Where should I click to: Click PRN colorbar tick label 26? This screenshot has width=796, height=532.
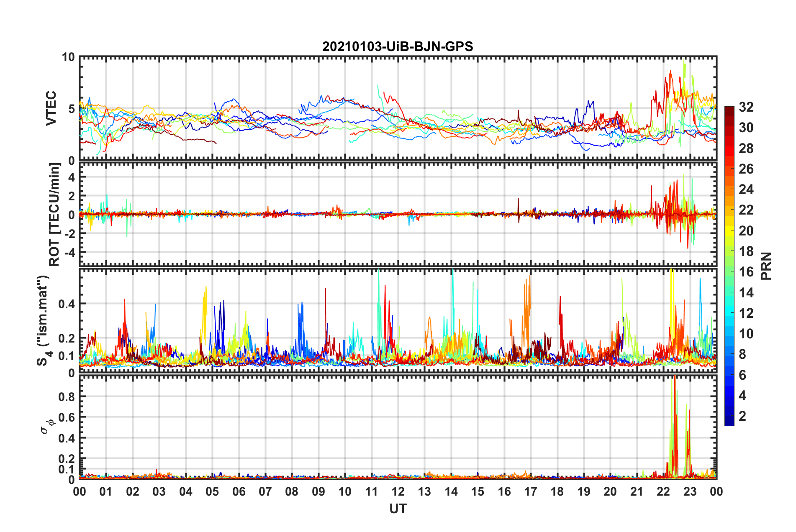pos(746,169)
